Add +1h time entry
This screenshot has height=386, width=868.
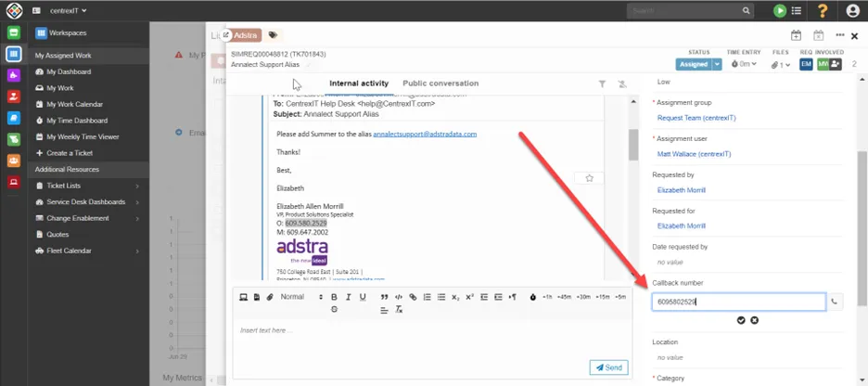pyautogui.click(x=547, y=298)
